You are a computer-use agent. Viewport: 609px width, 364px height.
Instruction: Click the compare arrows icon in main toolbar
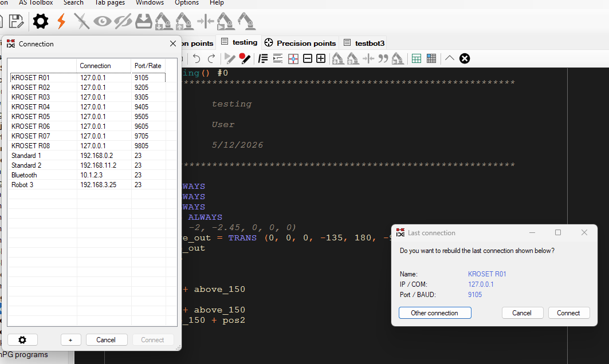206,21
